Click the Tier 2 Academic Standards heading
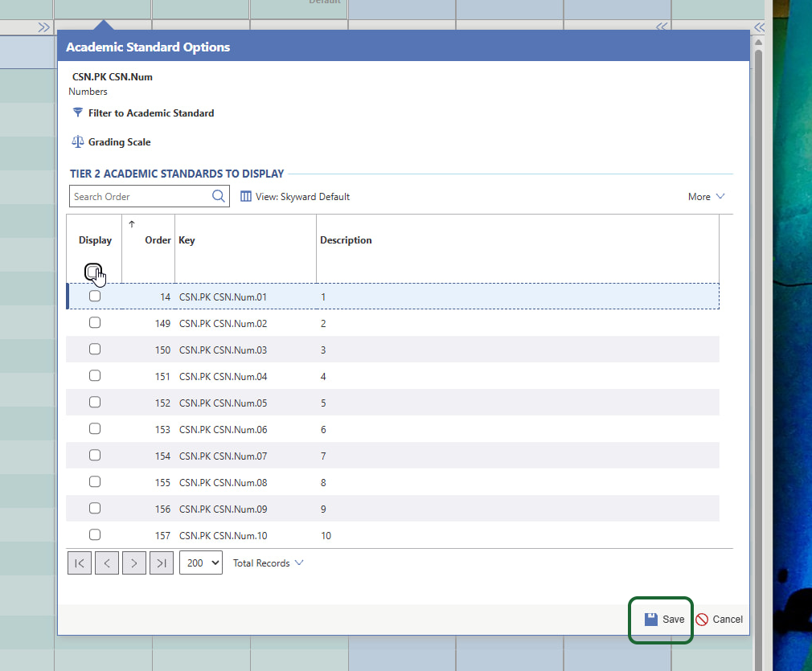This screenshot has width=812, height=671. [x=177, y=174]
